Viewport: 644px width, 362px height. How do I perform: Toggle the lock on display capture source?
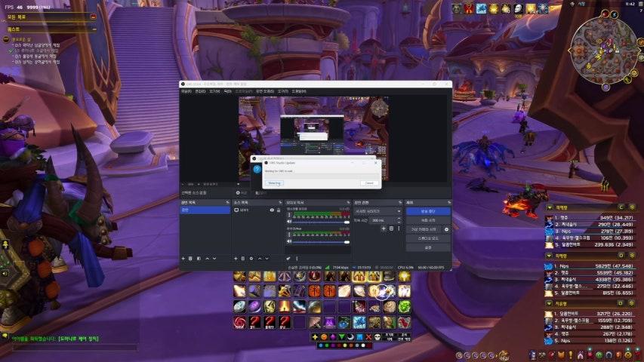click(279, 210)
